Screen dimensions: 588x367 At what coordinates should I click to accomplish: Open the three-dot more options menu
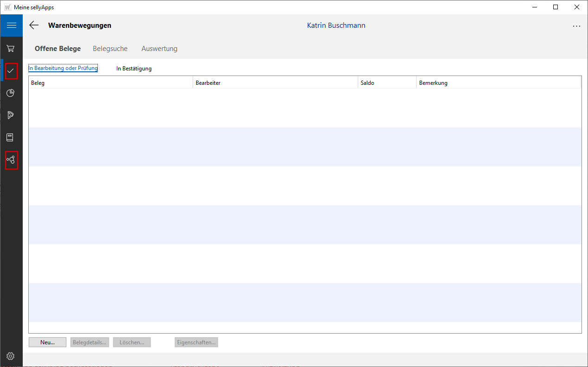tap(576, 26)
